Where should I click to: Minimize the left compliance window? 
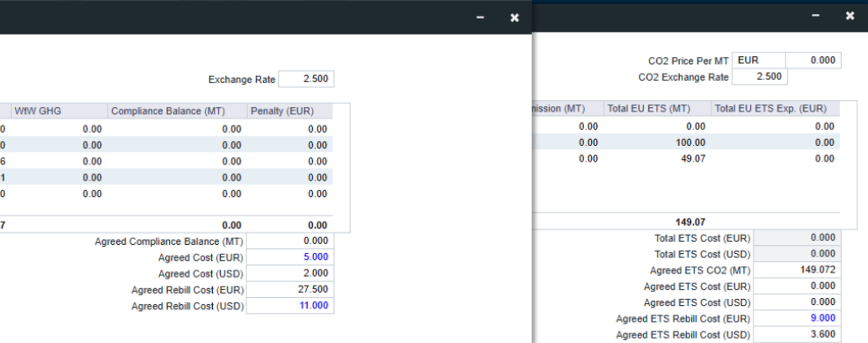(480, 18)
